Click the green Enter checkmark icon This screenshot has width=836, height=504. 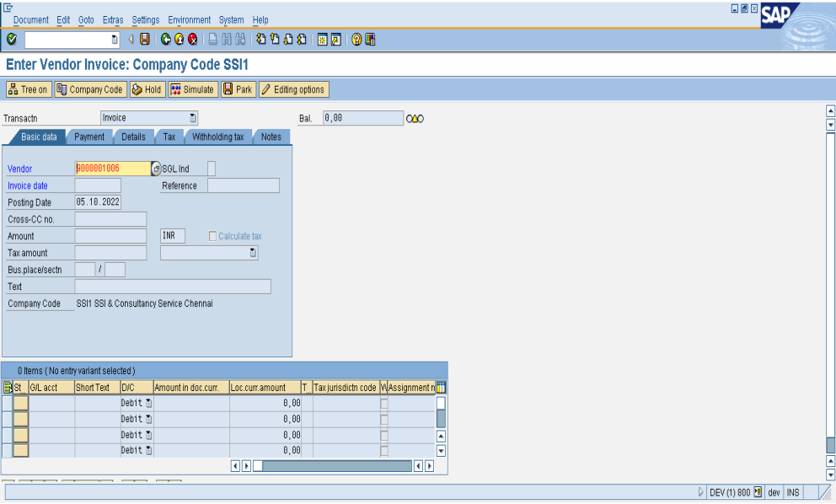point(11,40)
